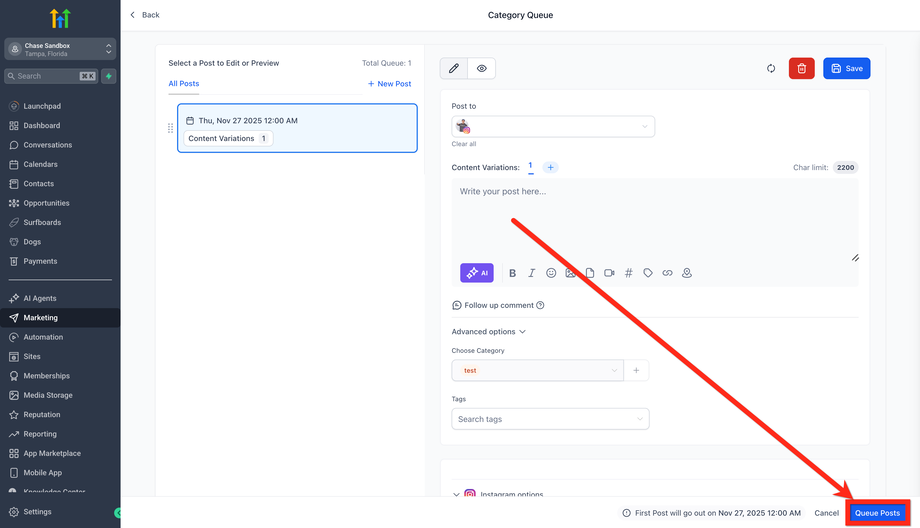
Task: Insert a link in the post
Action: [x=667, y=273]
